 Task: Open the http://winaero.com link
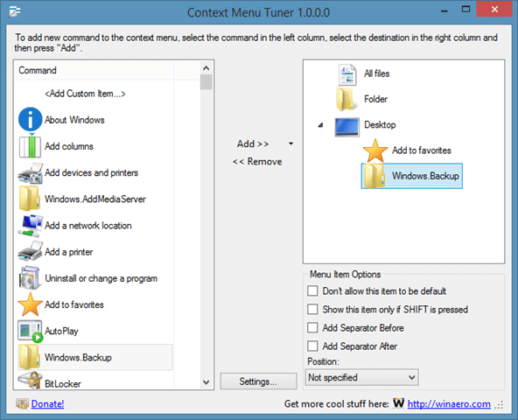449,403
